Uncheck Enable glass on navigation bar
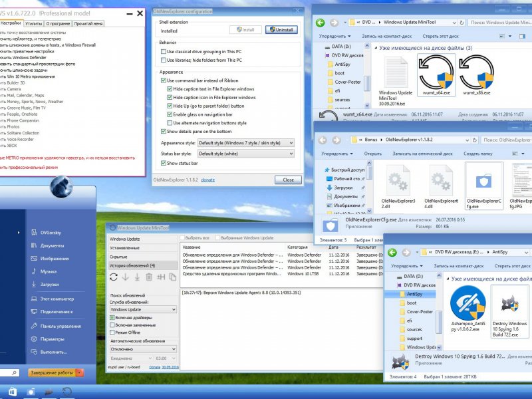Image resolution: width=532 pixels, height=399 pixels. pos(170,114)
